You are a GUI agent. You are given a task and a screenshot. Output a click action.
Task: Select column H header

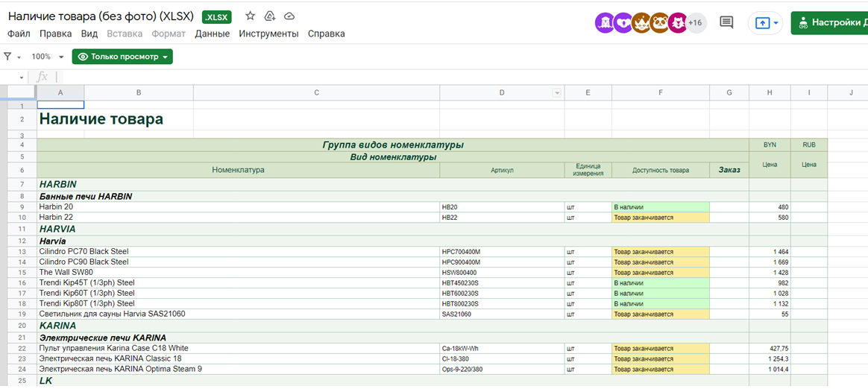(770, 93)
